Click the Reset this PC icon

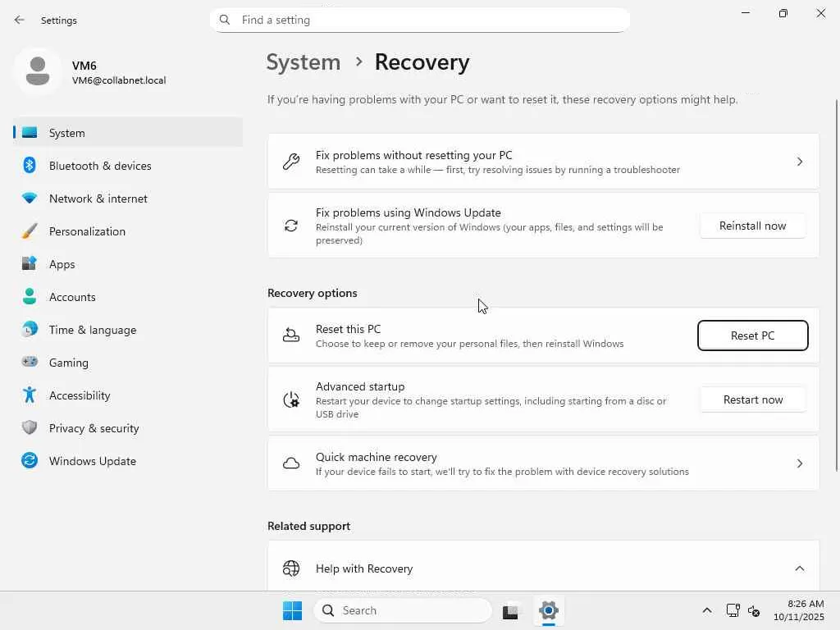pyautogui.click(x=291, y=336)
